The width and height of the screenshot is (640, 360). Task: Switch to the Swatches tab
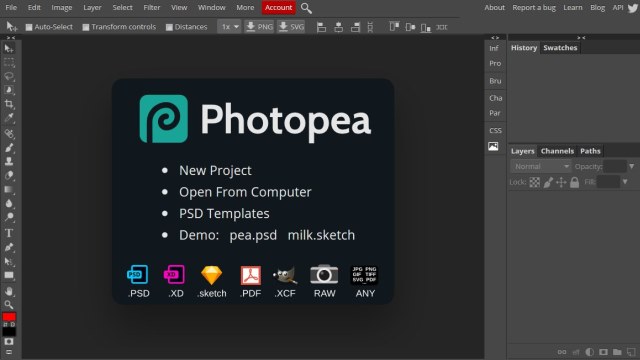pyautogui.click(x=560, y=48)
